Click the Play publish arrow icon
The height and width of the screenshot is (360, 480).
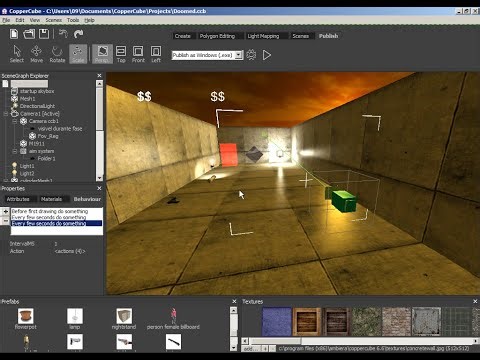267,55
